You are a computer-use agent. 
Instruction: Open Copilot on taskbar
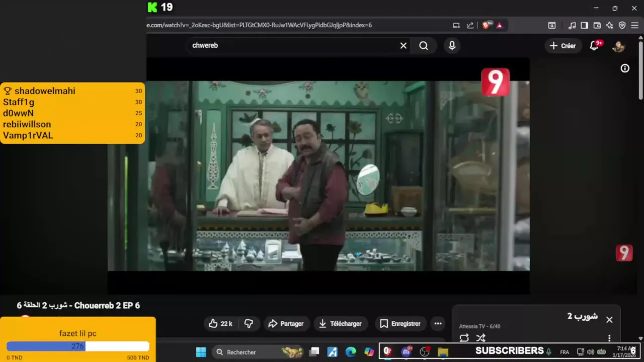369,352
